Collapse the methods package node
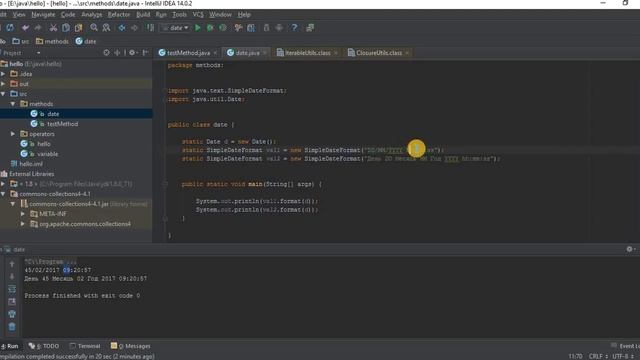Screen dimensions: 640x360 (13, 104)
